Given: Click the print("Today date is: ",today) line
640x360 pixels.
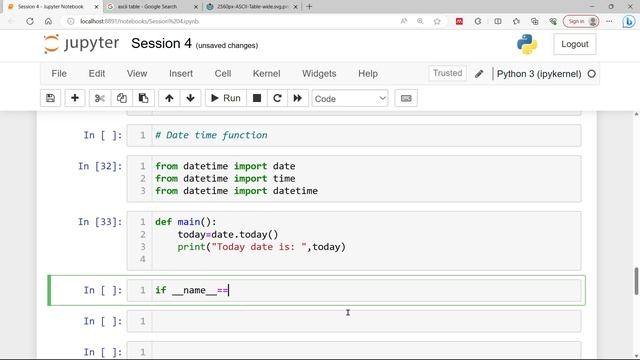Looking at the screenshot, I should pyautogui.click(x=262, y=247).
